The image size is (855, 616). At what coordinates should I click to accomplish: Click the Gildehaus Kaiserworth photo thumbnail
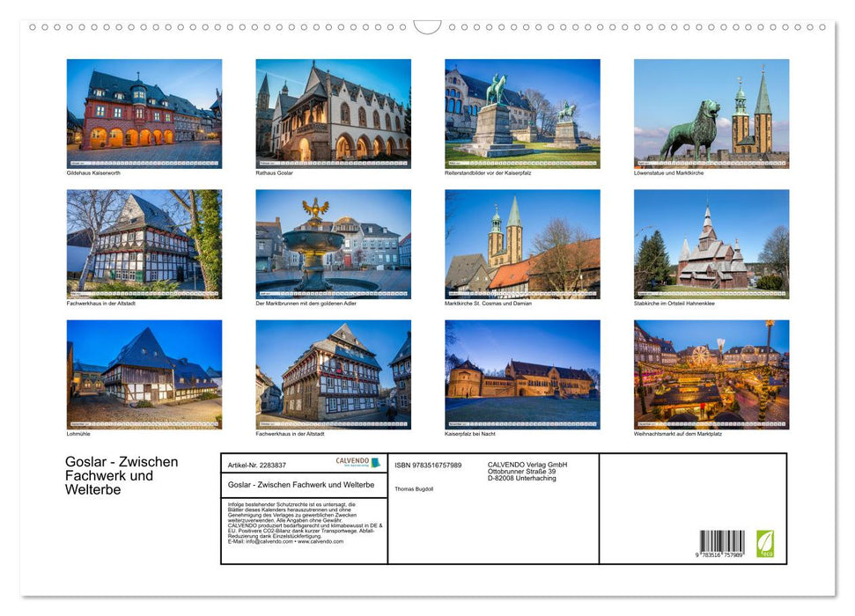click(x=144, y=114)
